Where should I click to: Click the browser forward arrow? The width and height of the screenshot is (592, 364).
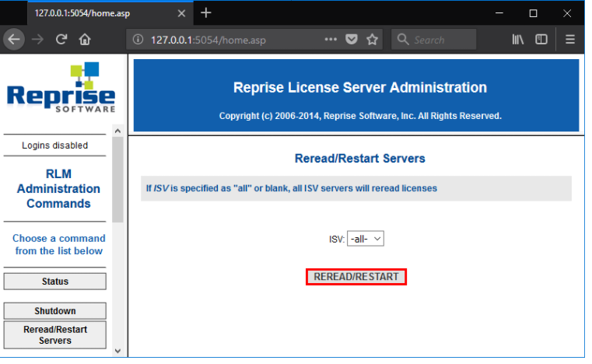pyautogui.click(x=37, y=39)
